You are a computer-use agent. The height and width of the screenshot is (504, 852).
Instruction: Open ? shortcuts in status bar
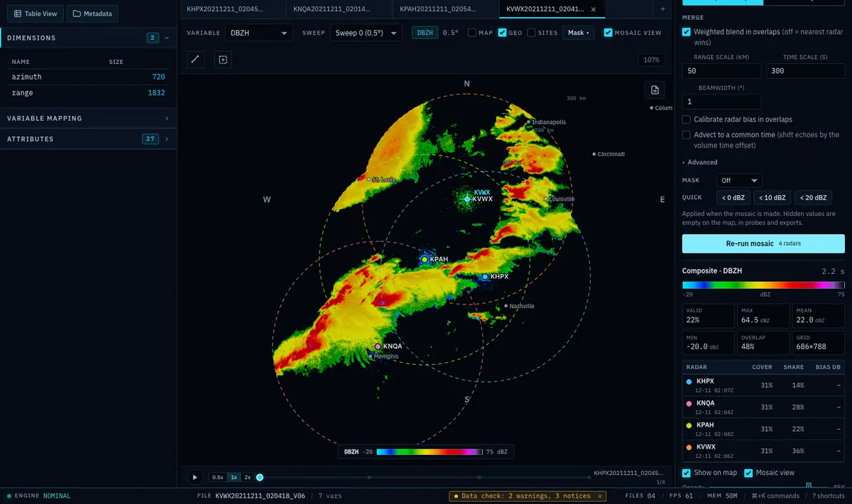[x=829, y=495]
